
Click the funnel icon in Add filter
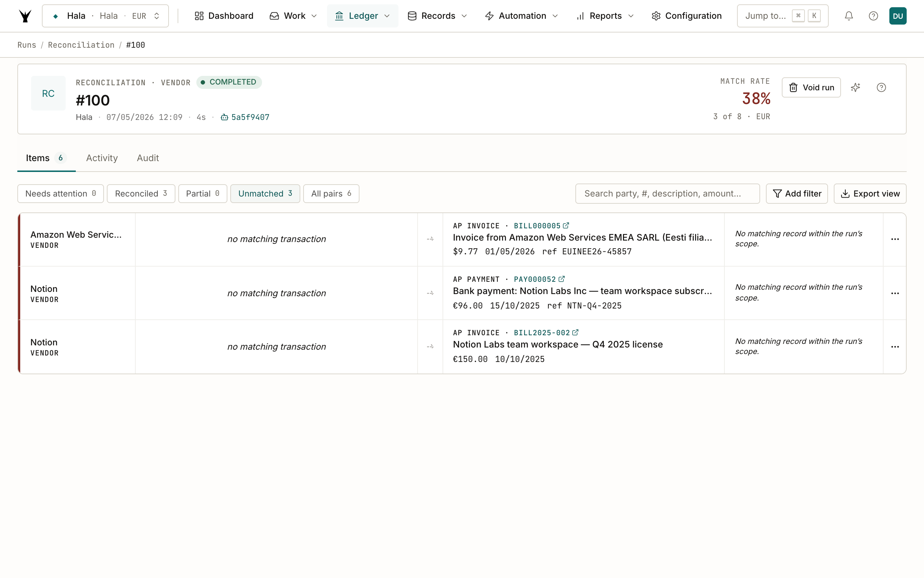point(777,194)
